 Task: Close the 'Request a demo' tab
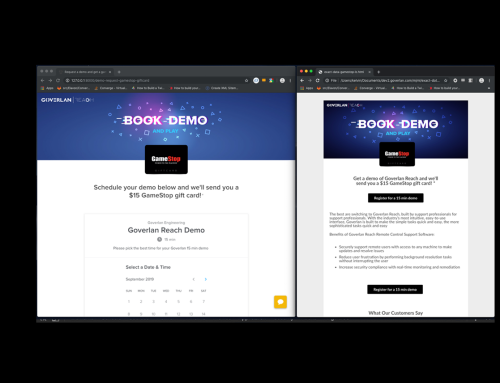coord(110,72)
